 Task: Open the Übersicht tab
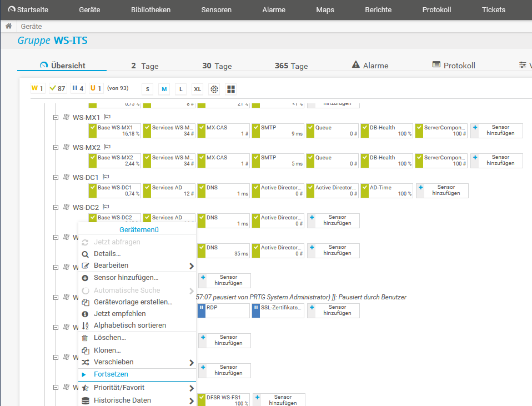pyautogui.click(x=62, y=66)
